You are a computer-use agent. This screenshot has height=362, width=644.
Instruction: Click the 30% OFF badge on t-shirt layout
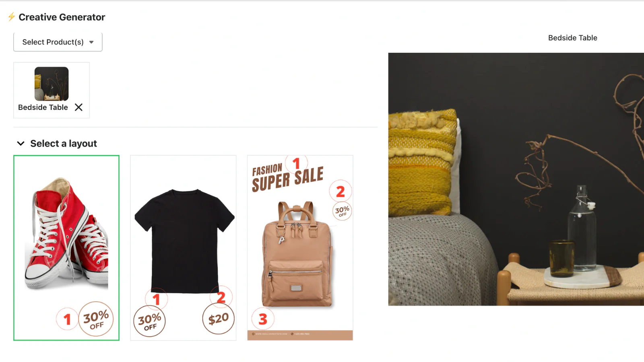click(149, 321)
